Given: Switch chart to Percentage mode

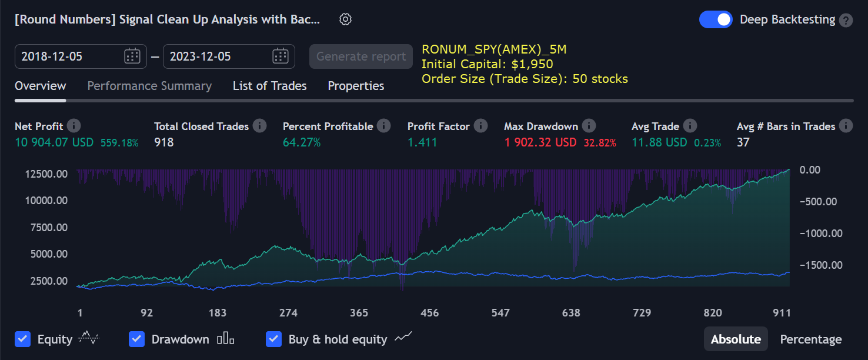Looking at the screenshot, I should click(x=810, y=339).
